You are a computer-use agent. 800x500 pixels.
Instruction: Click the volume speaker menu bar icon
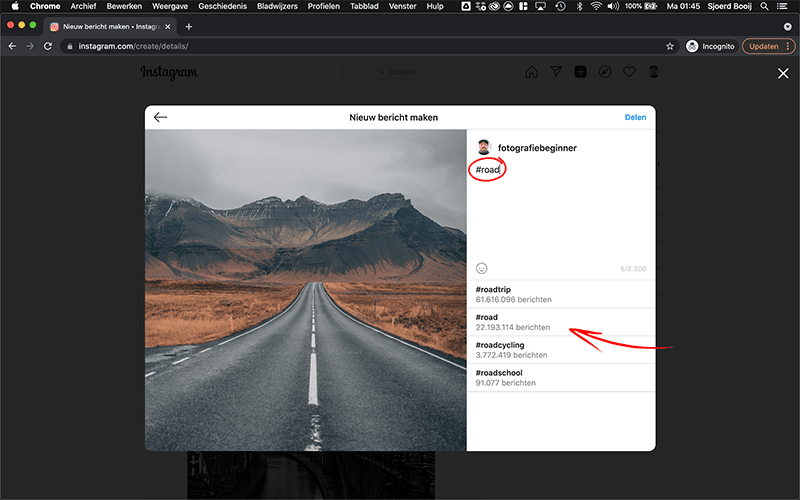coord(613,6)
